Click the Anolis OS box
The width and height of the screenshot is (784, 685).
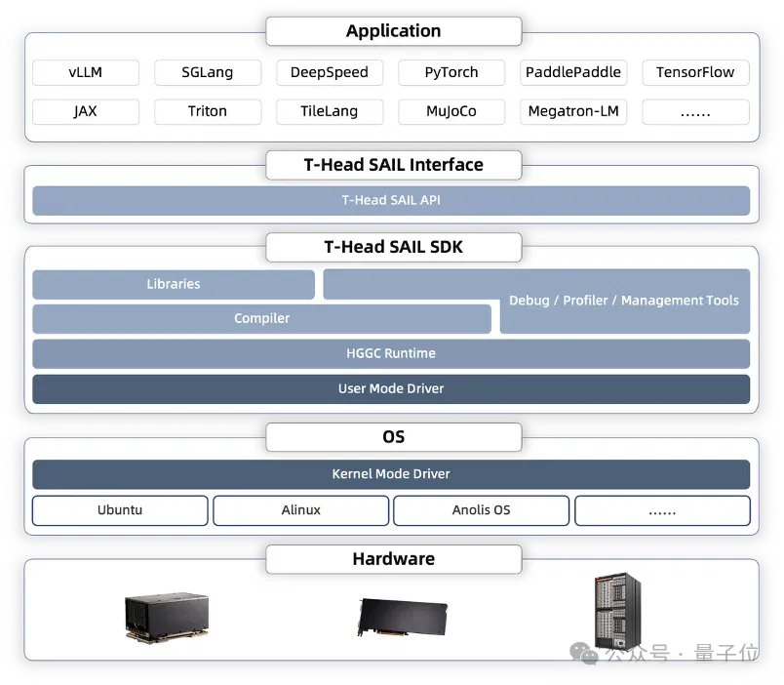tap(482, 510)
